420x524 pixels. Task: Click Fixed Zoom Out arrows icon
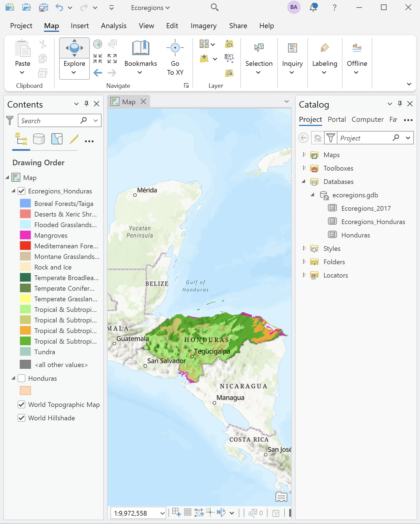tap(112, 59)
